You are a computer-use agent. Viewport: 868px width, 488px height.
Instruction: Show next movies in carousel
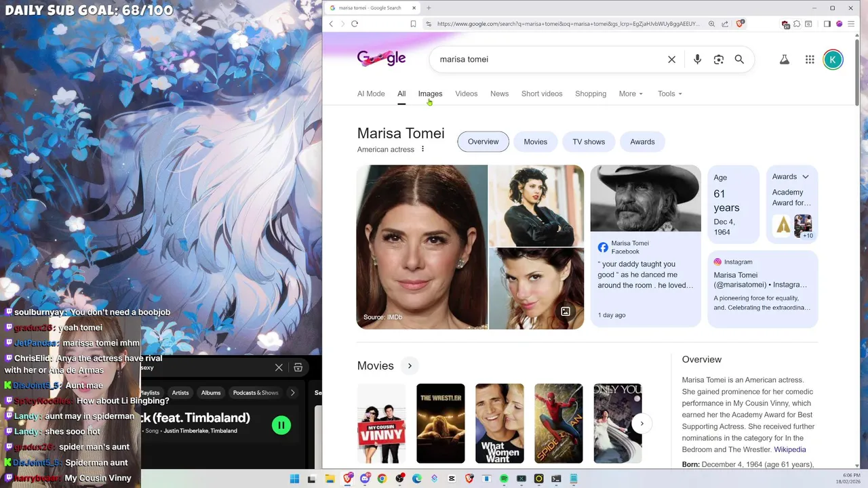[x=642, y=424]
